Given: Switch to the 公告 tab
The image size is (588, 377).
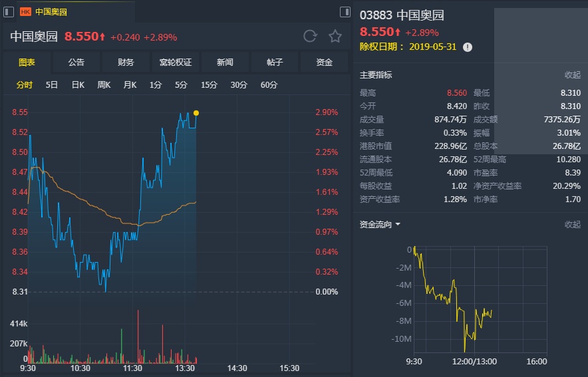Looking at the screenshot, I should coord(76,63).
